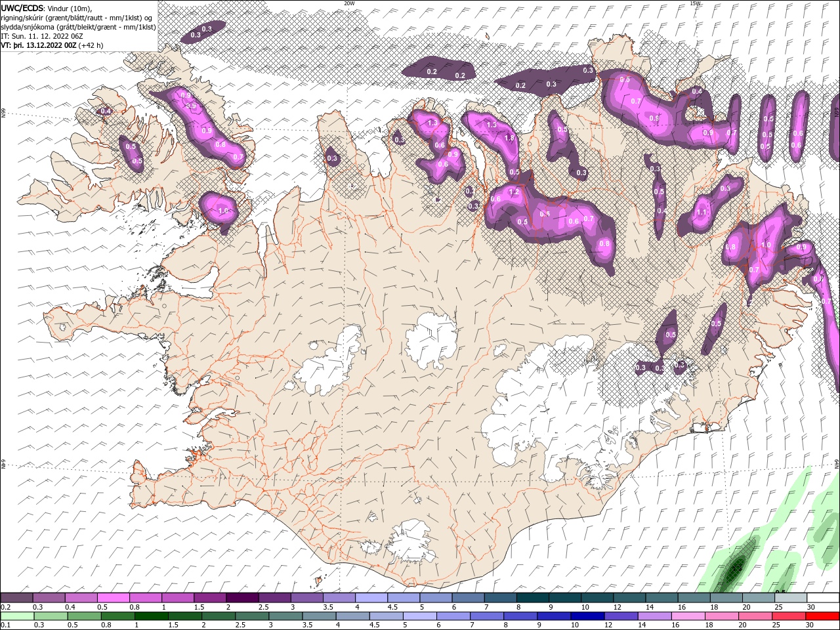This screenshot has height=630, width=840.
Task: Click the lower legend swatch between 0.1 and 0.3
Action: (17, 616)
